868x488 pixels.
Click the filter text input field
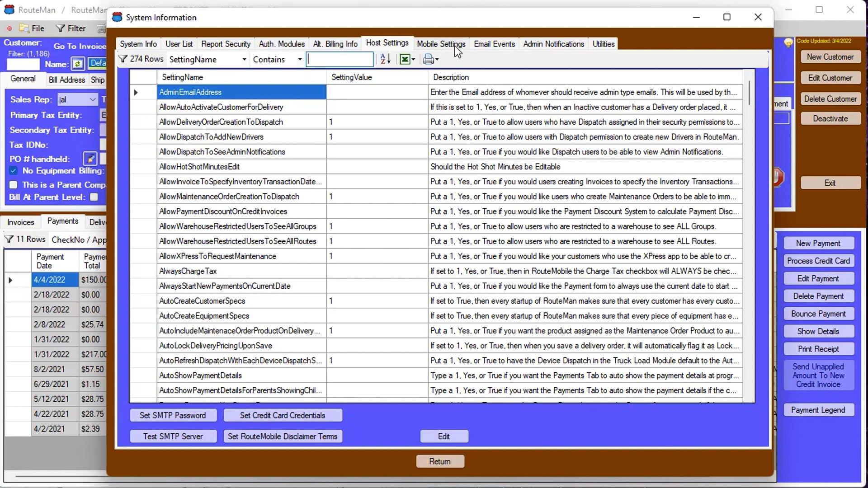[340, 59]
